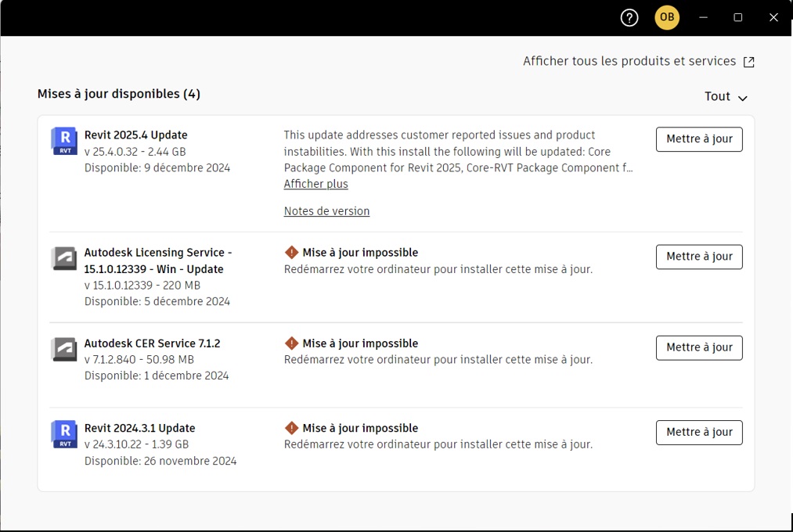Click the warning icon on Revit 2024.3.1 row
The width and height of the screenshot is (793, 532).
290,427
